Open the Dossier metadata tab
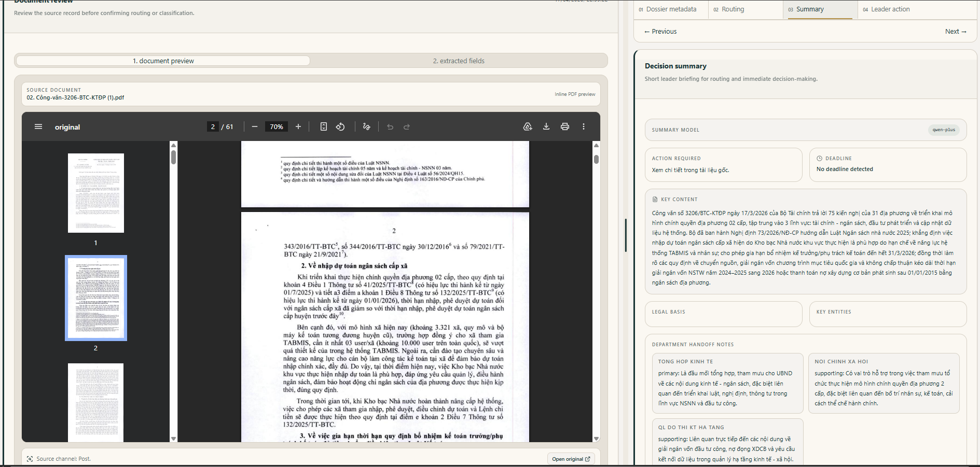 [x=671, y=9]
